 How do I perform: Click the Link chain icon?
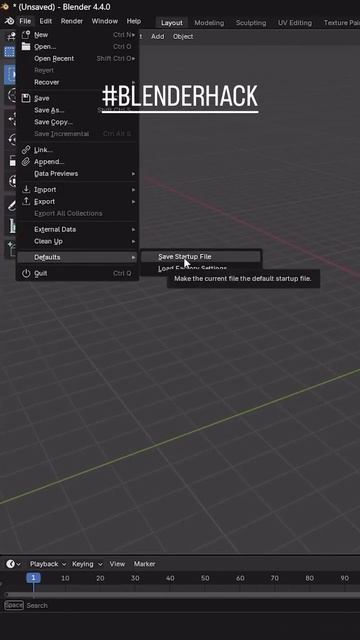(x=26, y=150)
